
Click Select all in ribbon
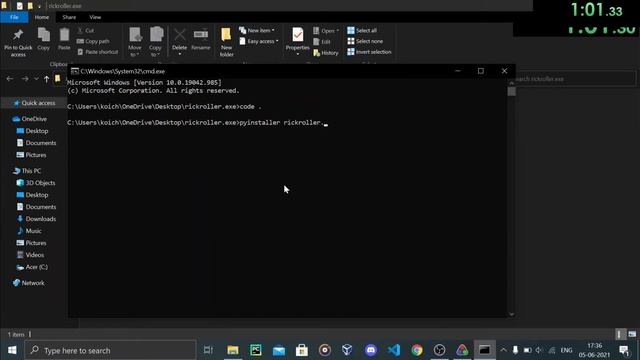tap(362, 31)
